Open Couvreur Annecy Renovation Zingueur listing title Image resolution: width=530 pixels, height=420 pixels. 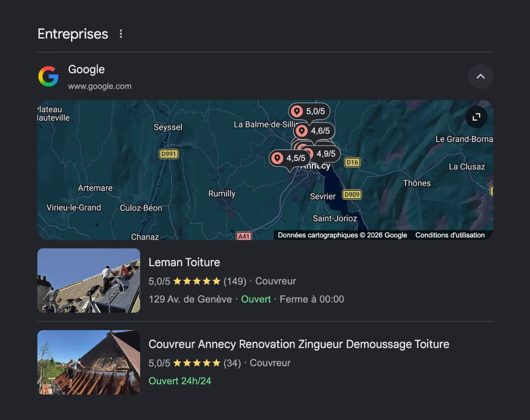[x=299, y=344]
